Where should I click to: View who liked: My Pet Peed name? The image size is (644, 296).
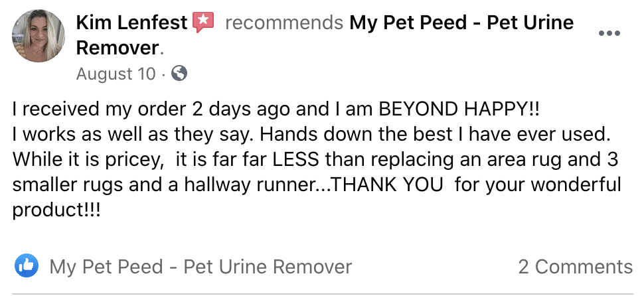pyautogui.click(x=201, y=267)
